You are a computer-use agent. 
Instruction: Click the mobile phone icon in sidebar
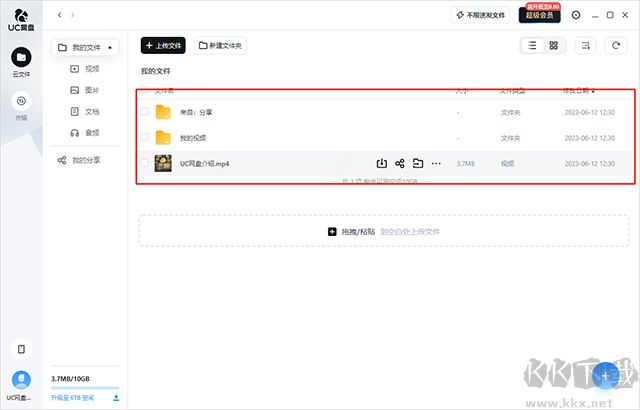(x=21, y=349)
